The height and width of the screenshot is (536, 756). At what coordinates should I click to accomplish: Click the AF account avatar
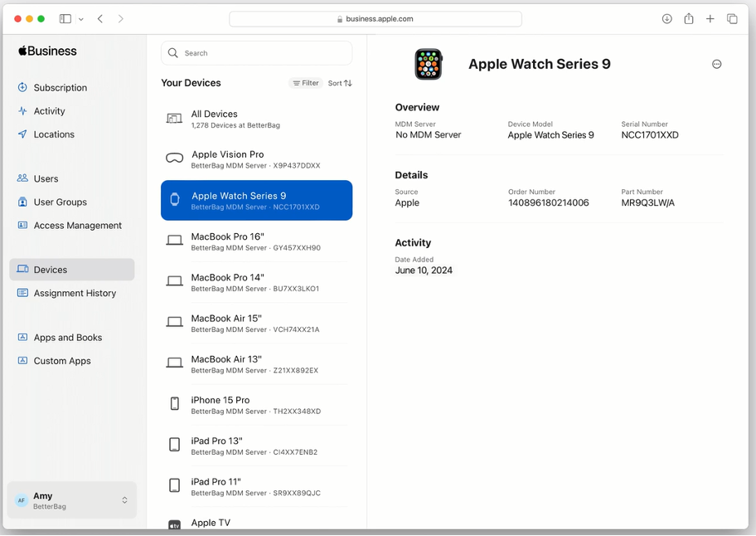click(x=22, y=500)
